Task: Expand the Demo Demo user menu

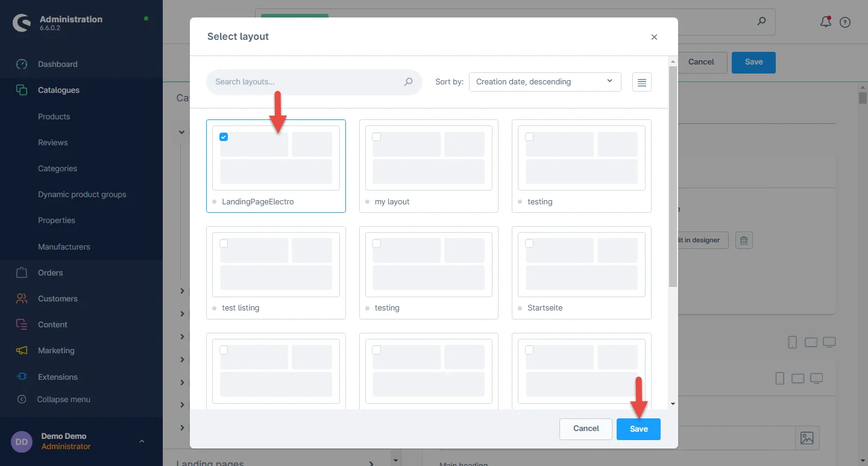Action: click(142, 441)
